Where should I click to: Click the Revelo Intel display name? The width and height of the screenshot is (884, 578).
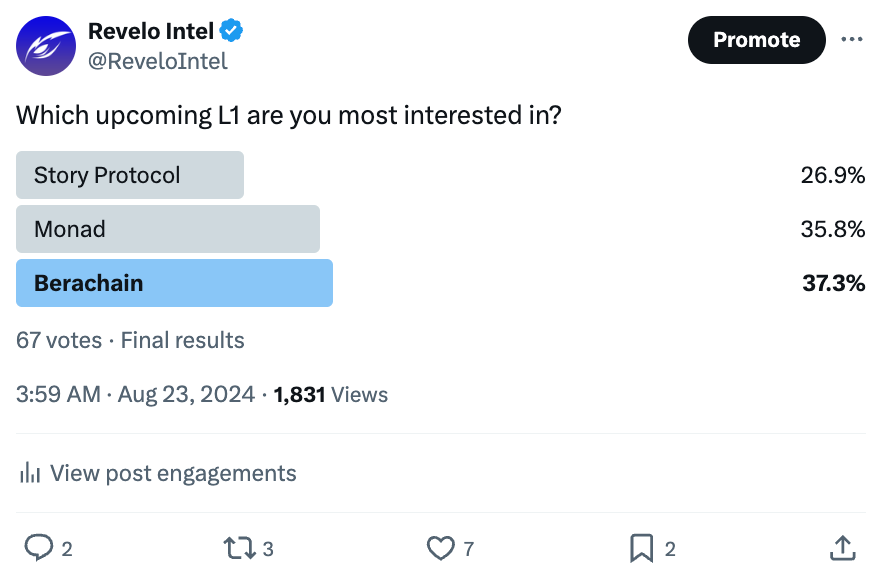coord(151,31)
